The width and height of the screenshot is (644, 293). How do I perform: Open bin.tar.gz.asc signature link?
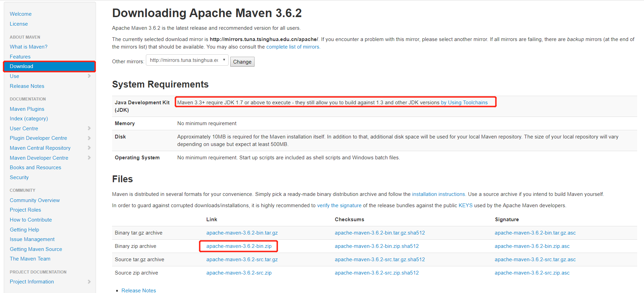[535, 233]
